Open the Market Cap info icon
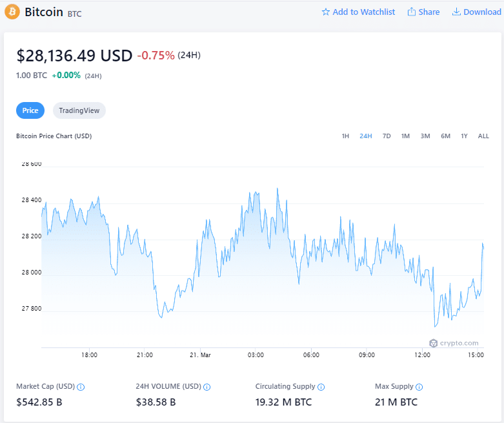 [x=81, y=387]
